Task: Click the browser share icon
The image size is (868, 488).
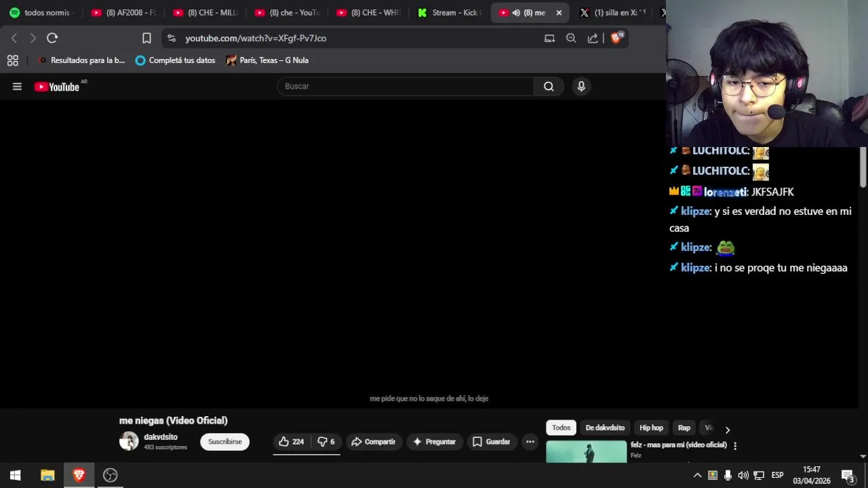Action: click(x=593, y=38)
